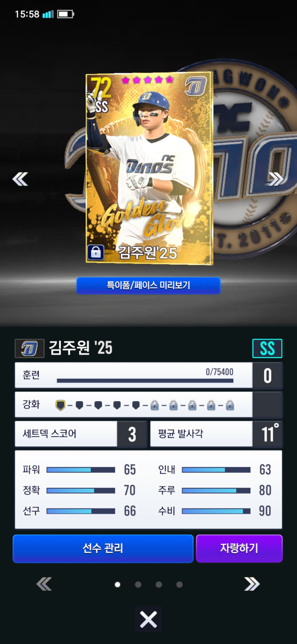Tap the lock icon on player card
Image resolution: width=297 pixels, height=644 pixels.
pyautogui.click(x=96, y=252)
